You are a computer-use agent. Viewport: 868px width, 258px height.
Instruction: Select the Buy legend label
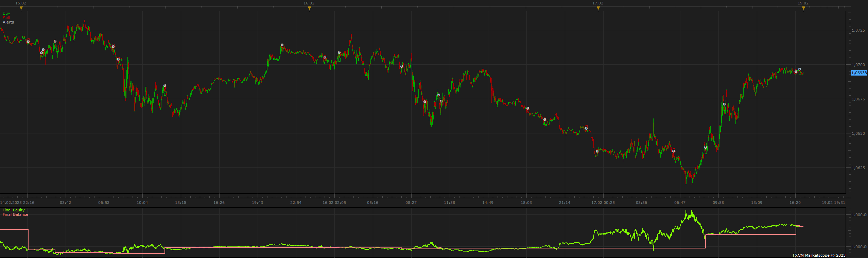[x=6, y=13]
